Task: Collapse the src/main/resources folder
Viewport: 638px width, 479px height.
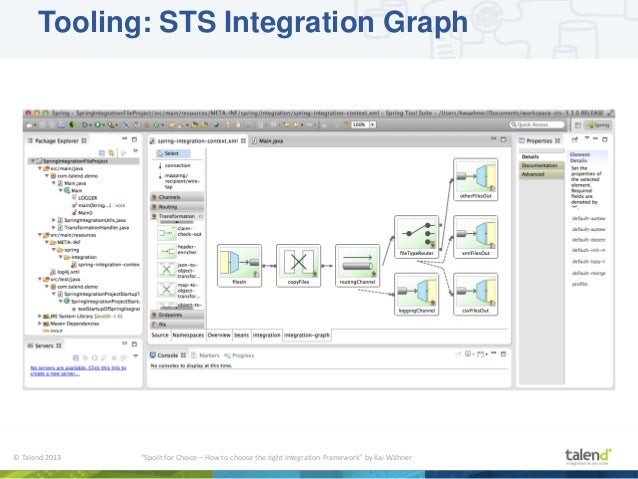Action: [40, 235]
